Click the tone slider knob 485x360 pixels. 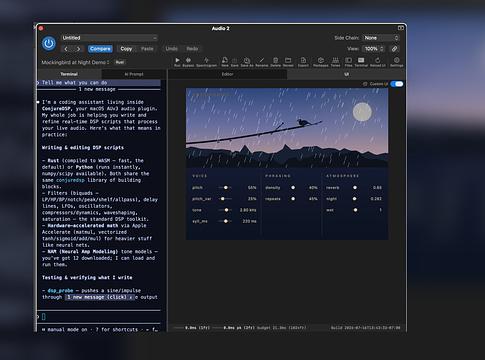pos(226,210)
